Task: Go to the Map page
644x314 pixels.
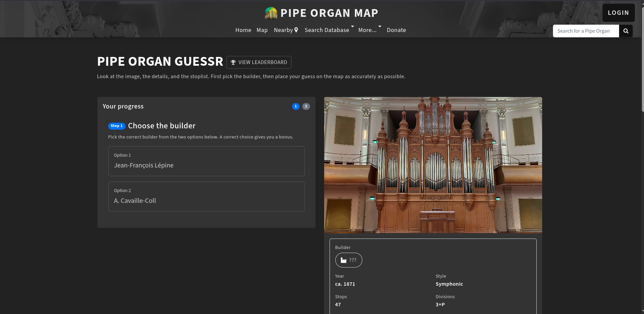Action: click(262, 30)
